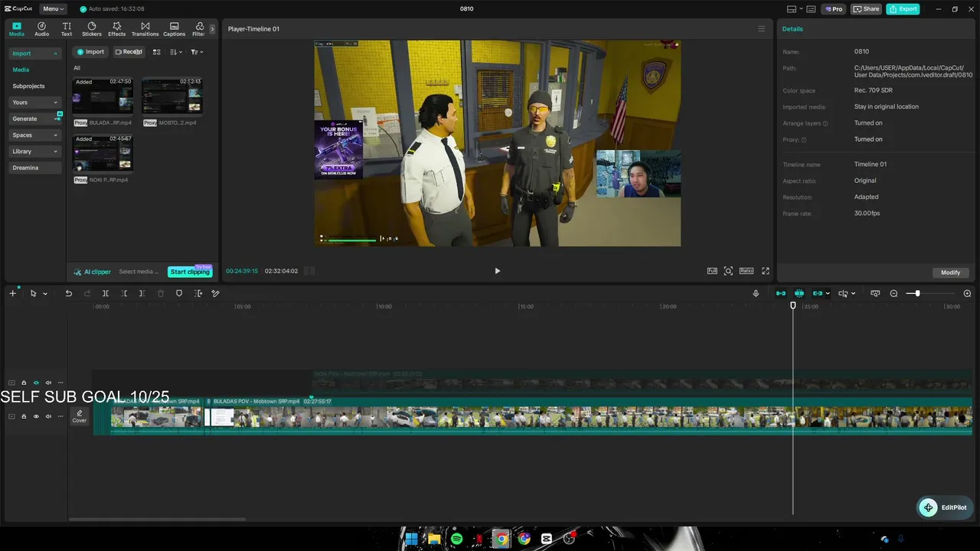The width and height of the screenshot is (980, 551).
Task: Open the Ratio options for the player
Action: point(746,271)
